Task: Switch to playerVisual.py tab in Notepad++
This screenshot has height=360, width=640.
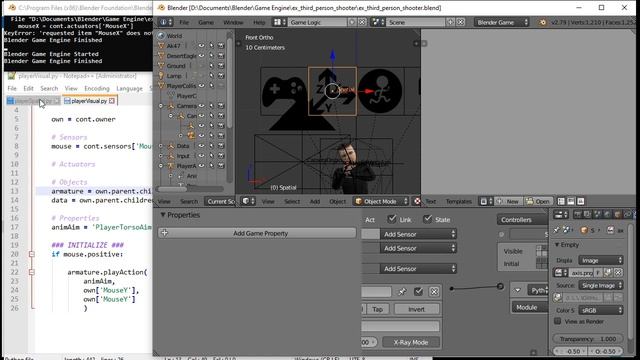Action: coord(89,101)
